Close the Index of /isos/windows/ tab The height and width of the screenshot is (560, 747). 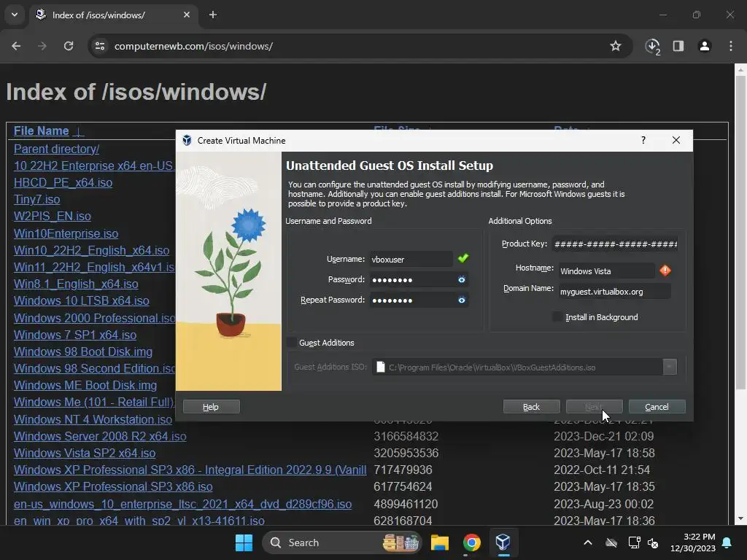pyautogui.click(x=187, y=15)
